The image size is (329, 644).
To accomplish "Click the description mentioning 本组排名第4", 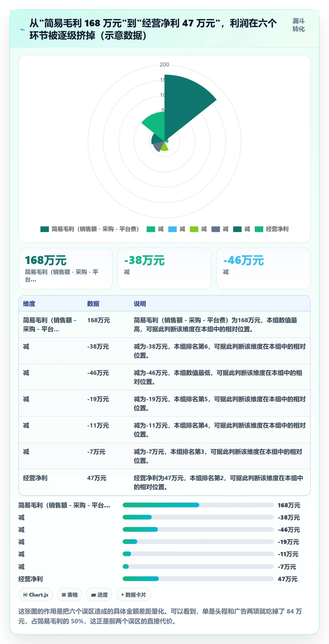I will coord(220,430).
